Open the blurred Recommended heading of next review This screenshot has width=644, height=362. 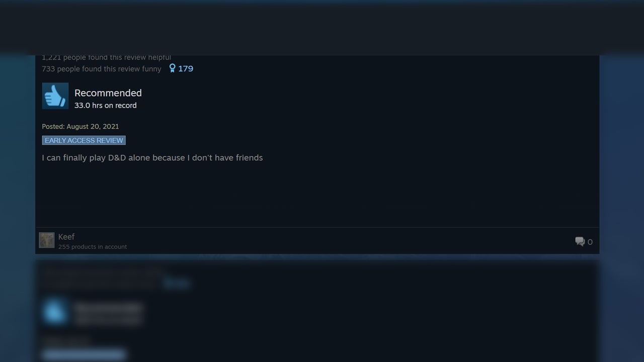tap(108, 307)
